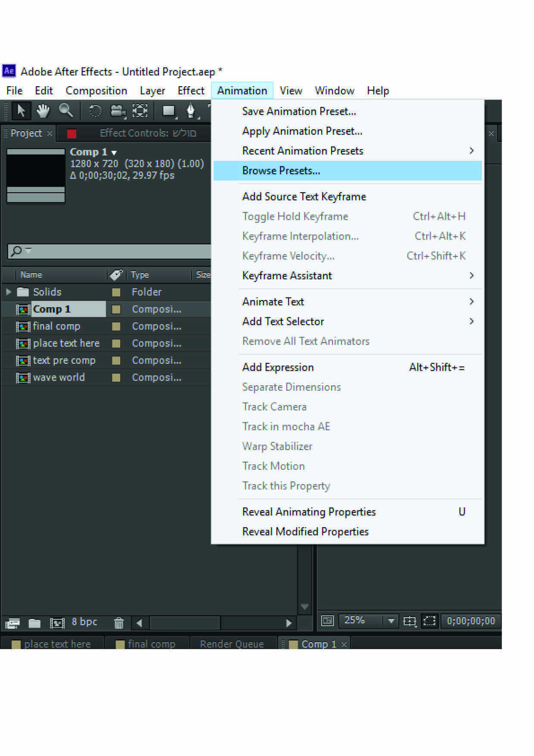Click the Always Preview This View icon
Screen dimensions: 534x756
(x=328, y=621)
